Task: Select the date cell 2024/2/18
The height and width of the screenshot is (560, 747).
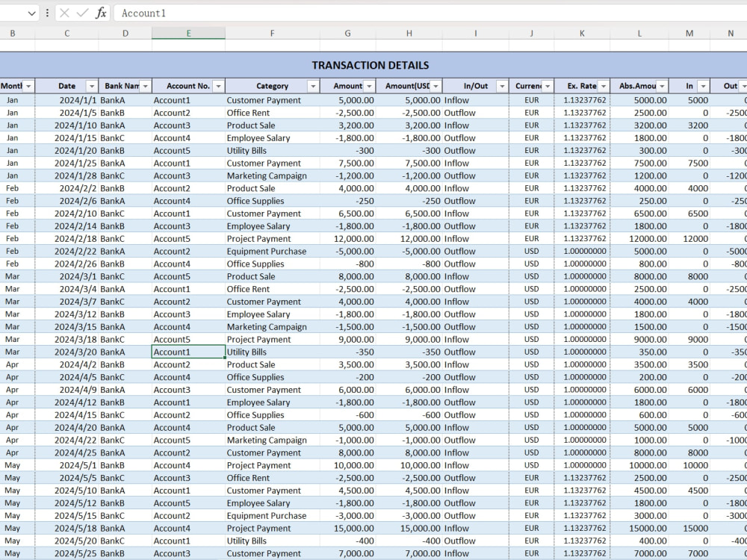Action: point(66,239)
